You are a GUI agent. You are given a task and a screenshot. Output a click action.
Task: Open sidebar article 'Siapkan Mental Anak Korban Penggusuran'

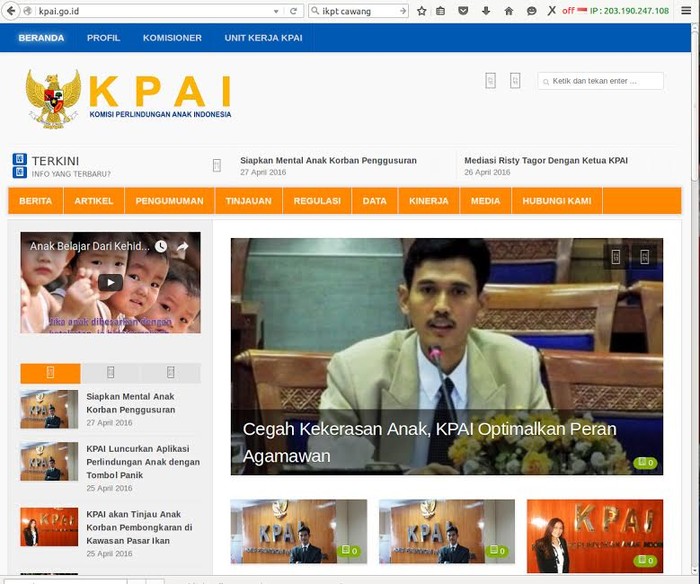130,403
